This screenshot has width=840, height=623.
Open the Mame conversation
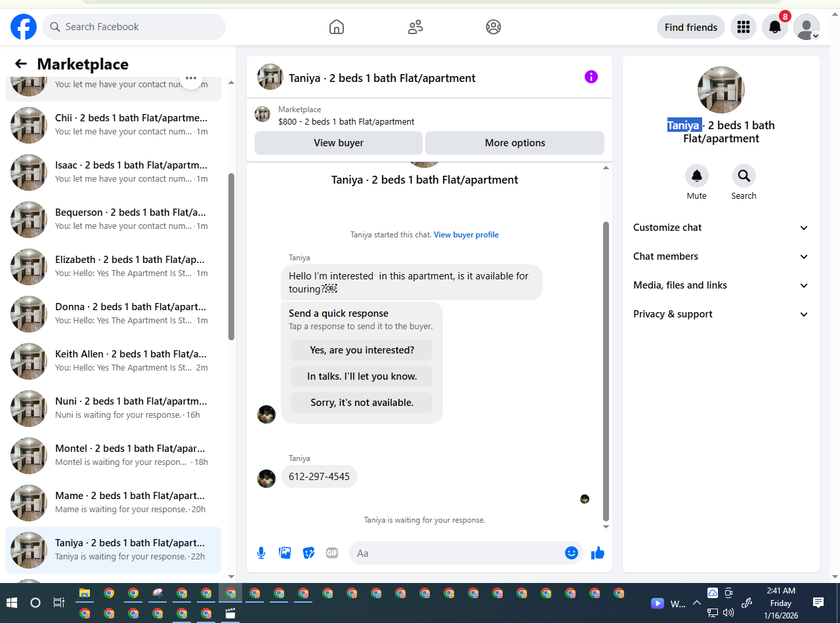113,503
